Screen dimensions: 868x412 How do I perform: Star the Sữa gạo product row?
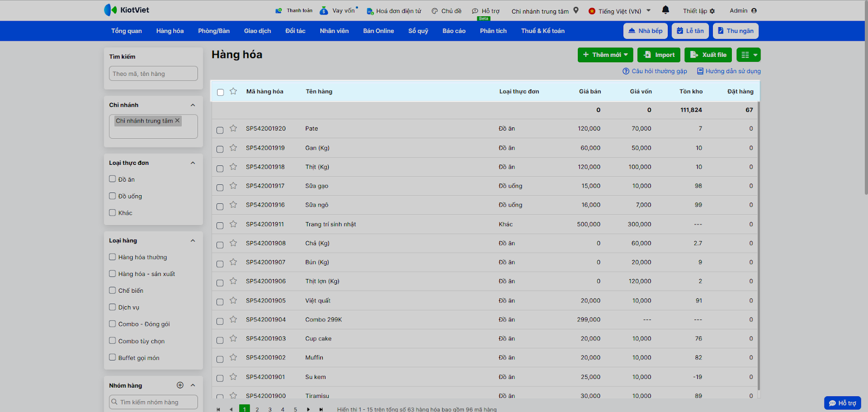click(233, 185)
